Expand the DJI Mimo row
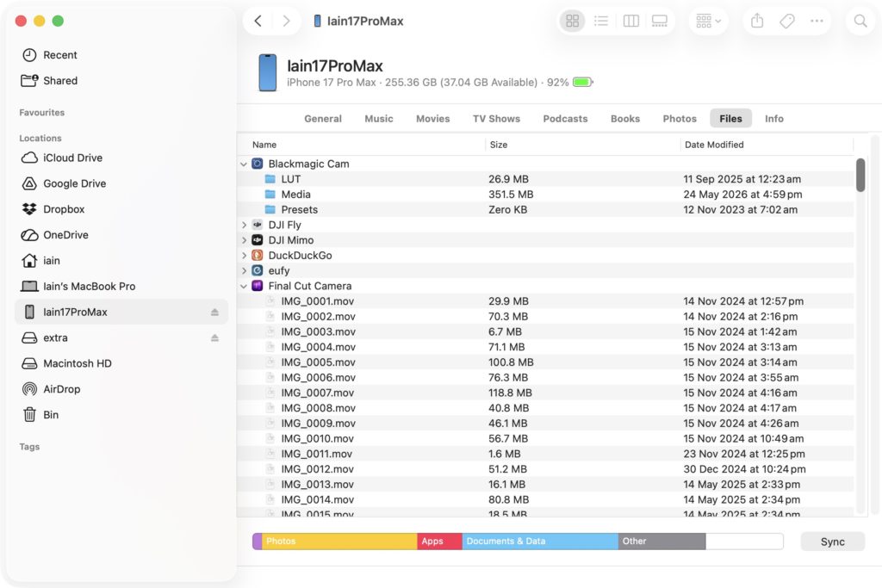The width and height of the screenshot is (882, 588). point(244,240)
